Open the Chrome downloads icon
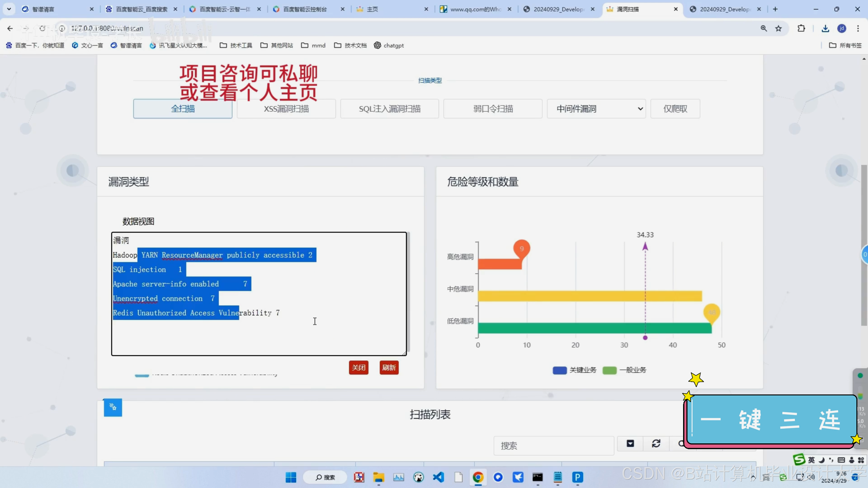 pos(825,29)
